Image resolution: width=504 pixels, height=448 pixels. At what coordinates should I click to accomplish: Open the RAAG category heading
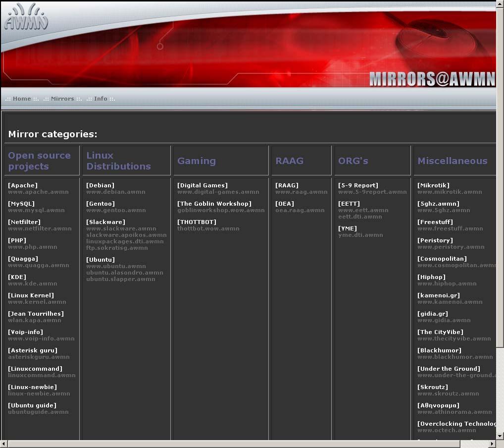(289, 161)
